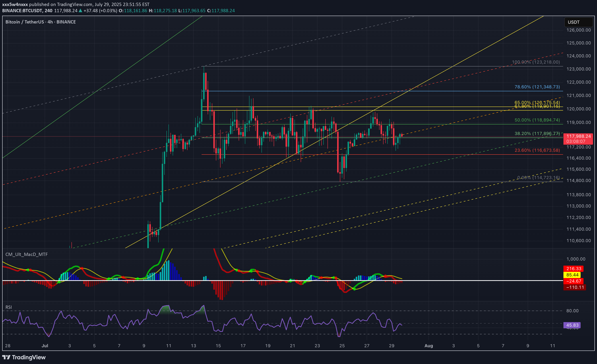Click the 119,000.00 price axis label

[x=579, y=122]
